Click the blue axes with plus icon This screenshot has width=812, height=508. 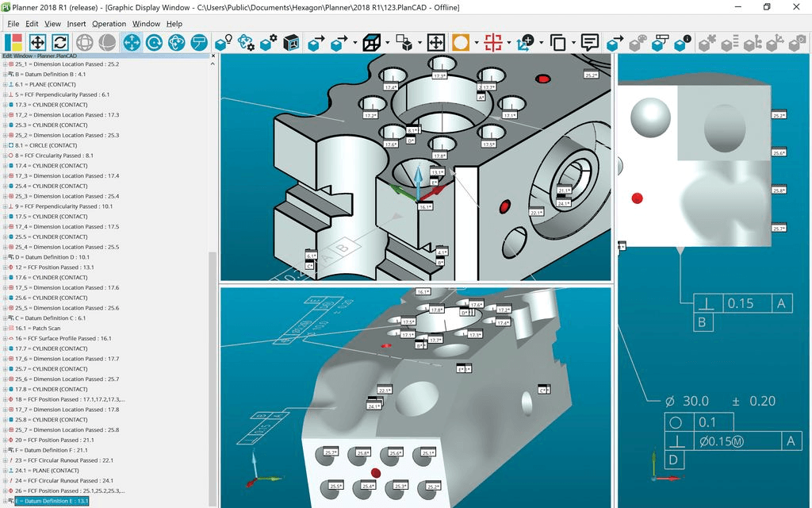coord(525,42)
